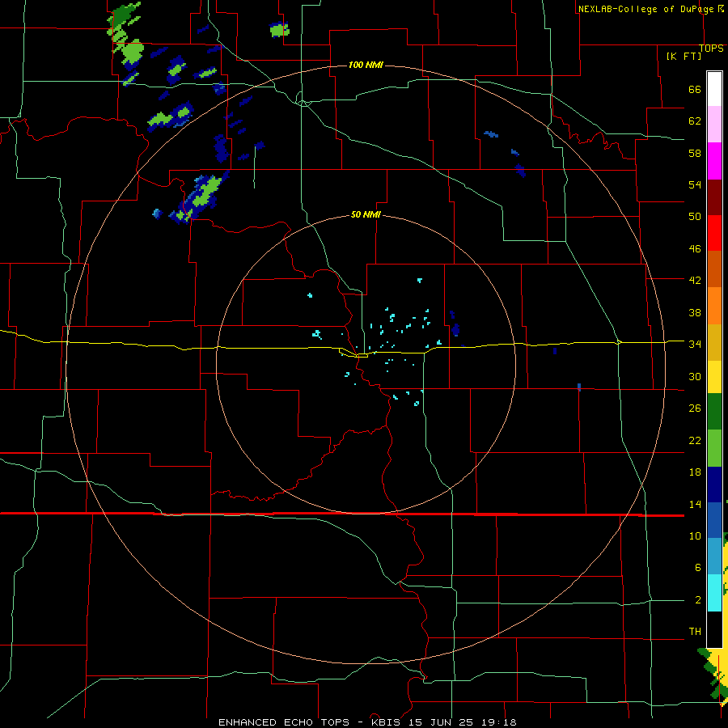The width and height of the screenshot is (728, 728).
Task: Click the 10 legend value
Action: point(695,536)
